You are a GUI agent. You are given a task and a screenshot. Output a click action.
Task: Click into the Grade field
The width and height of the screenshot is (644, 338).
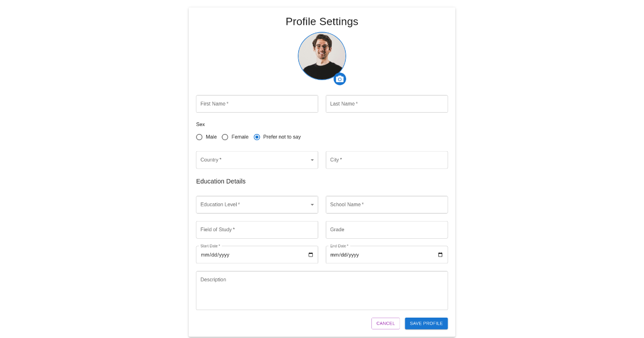tap(386, 230)
